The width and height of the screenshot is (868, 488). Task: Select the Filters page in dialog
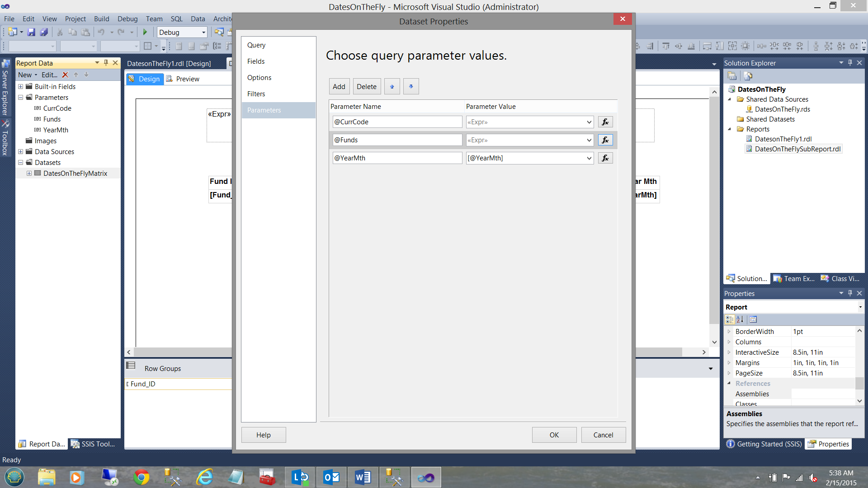[256, 94]
